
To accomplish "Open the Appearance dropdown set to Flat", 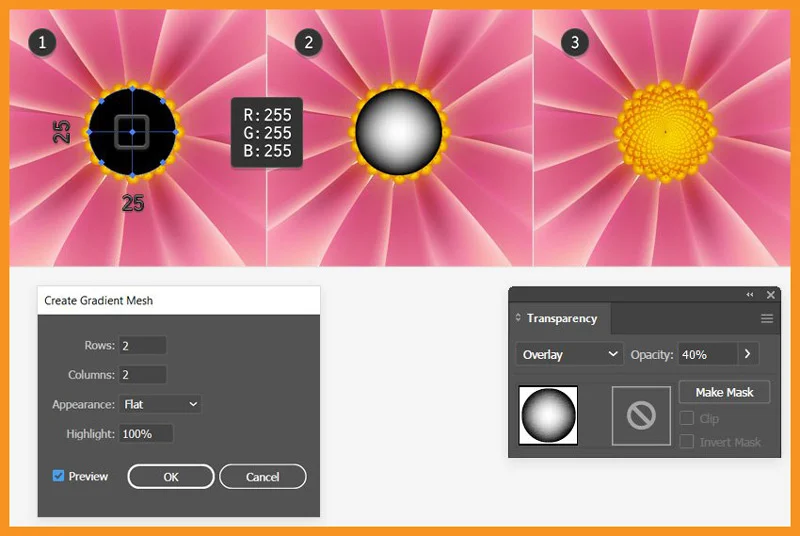I will pyautogui.click(x=161, y=404).
